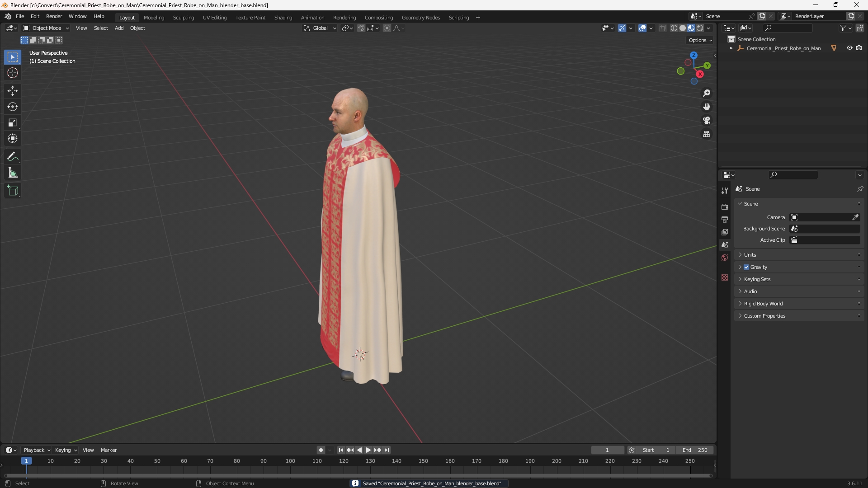Switch to the Shading workspace tab
Screen dimensions: 868x488
coord(283,18)
